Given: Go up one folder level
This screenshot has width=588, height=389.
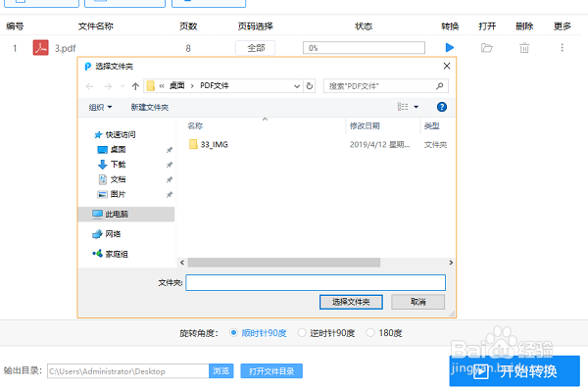Looking at the screenshot, I should (135, 86).
